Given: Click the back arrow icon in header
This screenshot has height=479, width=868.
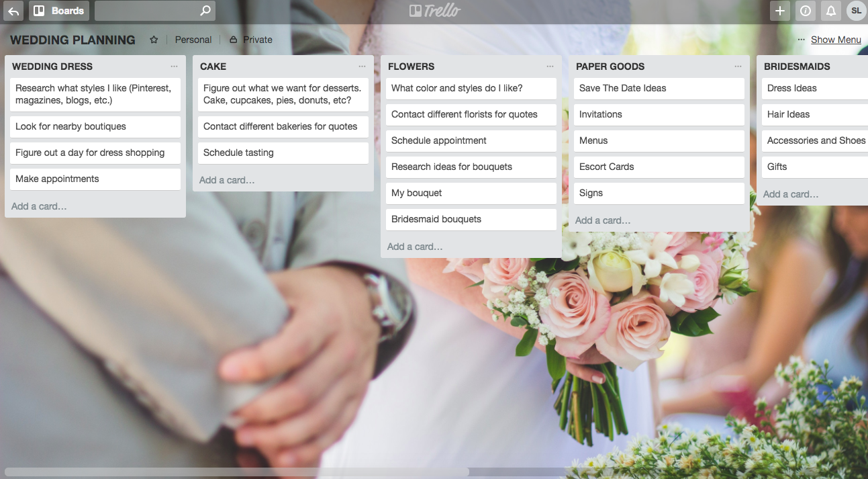Looking at the screenshot, I should pyautogui.click(x=13, y=11).
